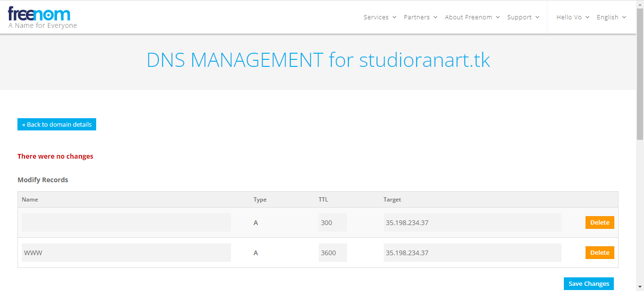This screenshot has width=644, height=291.
Task: Select the DNS MANAGEMENT for studioranart.tk heading
Action: 318,60
